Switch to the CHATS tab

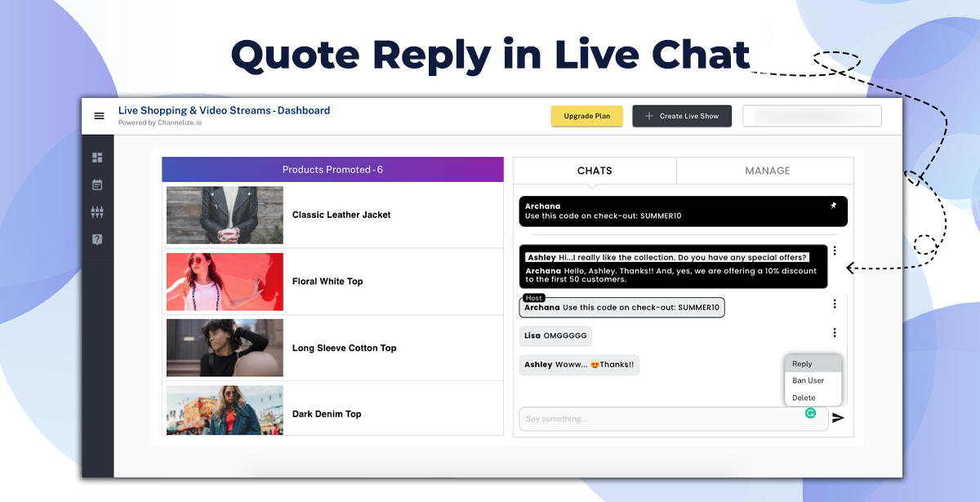595,171
